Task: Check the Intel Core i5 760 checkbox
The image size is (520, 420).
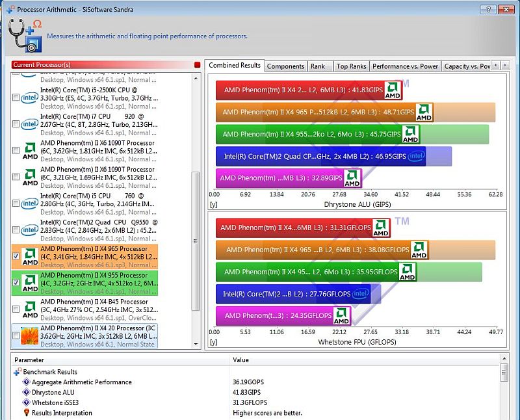Action: coord(16,203)
